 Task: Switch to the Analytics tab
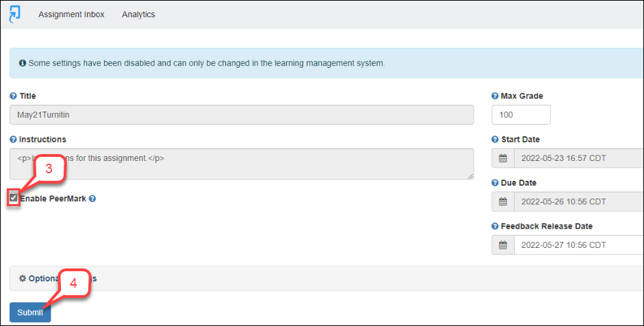(138, 14)
